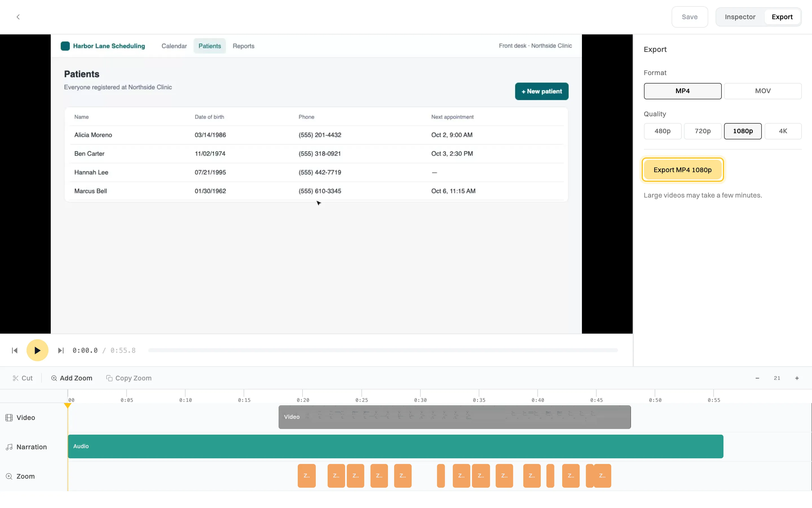Choose 720p quality

[703, 131]
